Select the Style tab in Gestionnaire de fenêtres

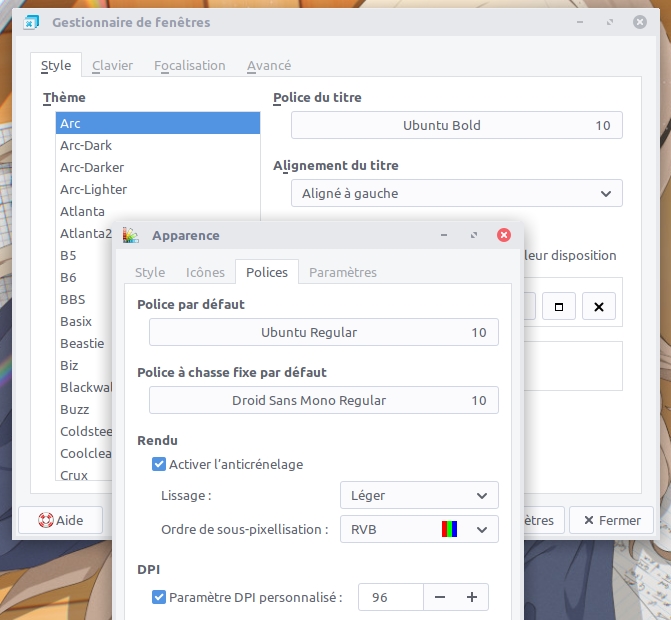(56, 65)
